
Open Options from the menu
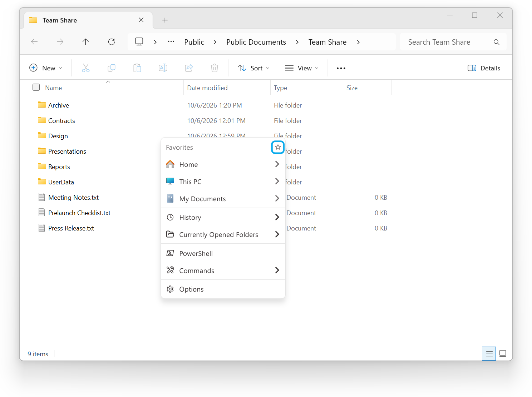tap(223, 289)
